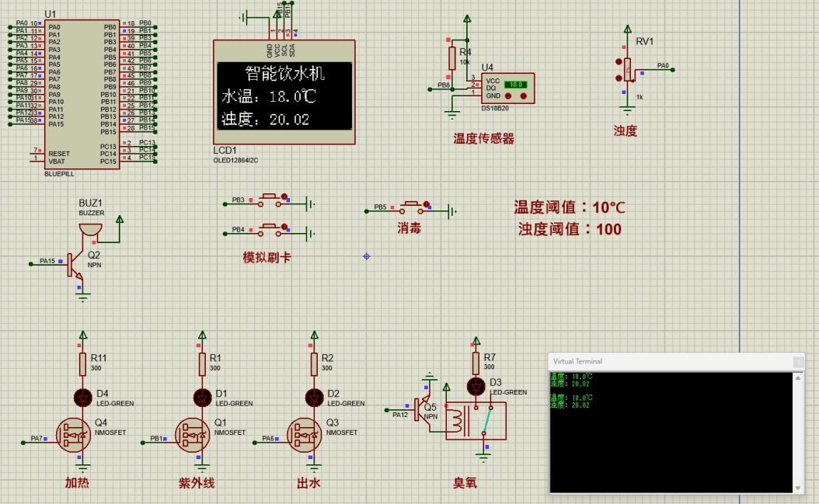Click the Virtual Terminal scrollbar down arrow
The width and height of the screenshot is (819, 504).
point(799,489)
